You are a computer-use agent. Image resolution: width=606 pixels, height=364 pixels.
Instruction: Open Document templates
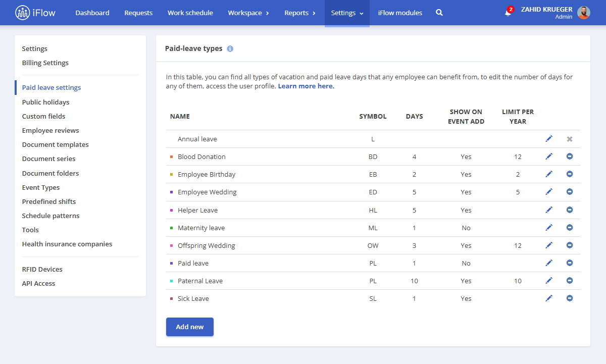point(56,145)
